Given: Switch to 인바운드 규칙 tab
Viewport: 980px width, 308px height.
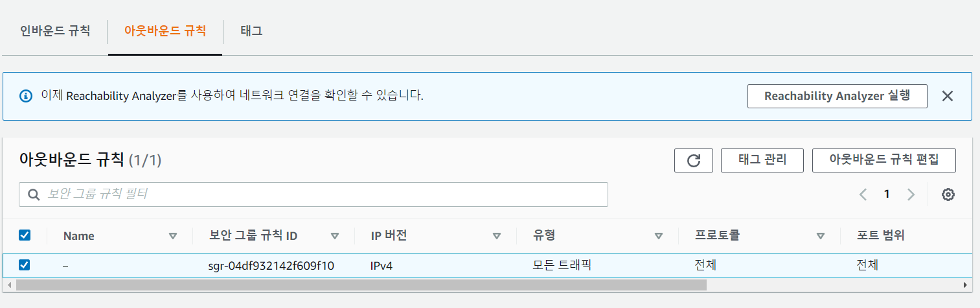Looking at the screenshot, I should point(55,31).
